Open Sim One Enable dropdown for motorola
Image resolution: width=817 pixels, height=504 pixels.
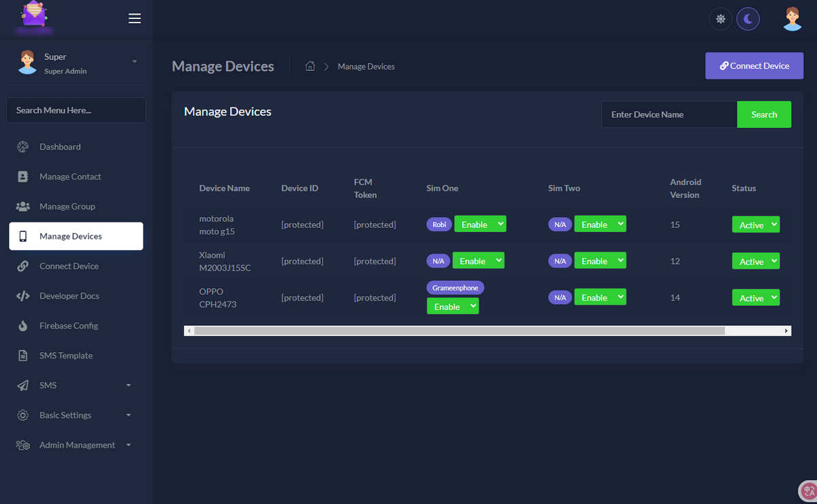480,224
